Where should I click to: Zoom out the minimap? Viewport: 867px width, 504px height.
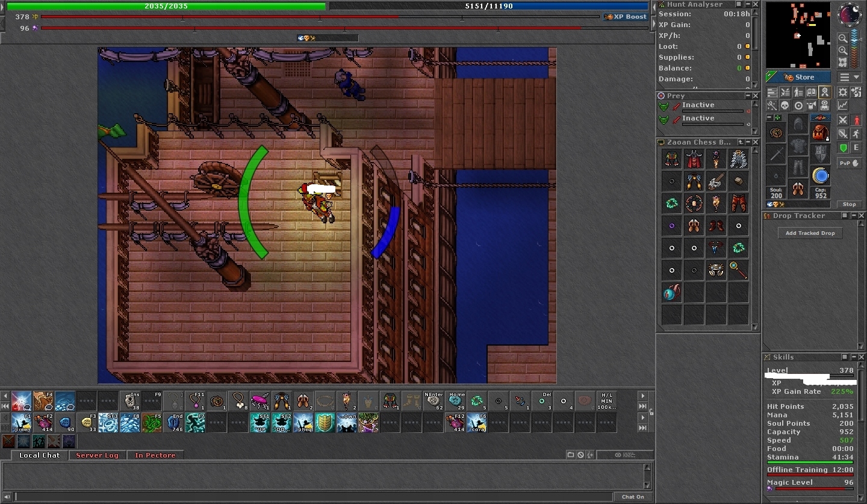(843, 38)
